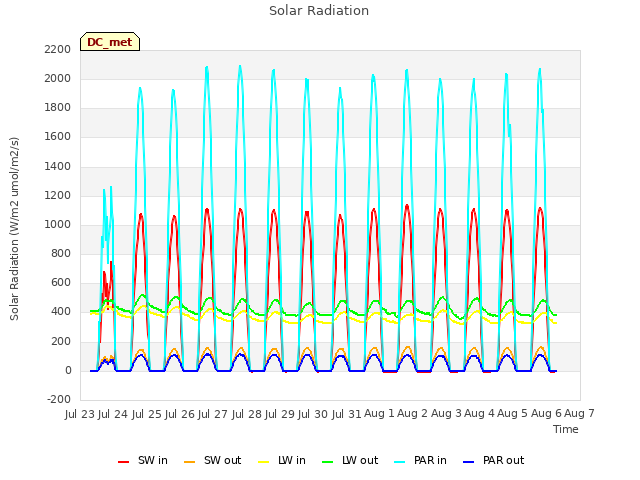This screenshot has height=480, width=640.
Task: Click the 1000 y-axis tick label
Action: [58, 224]
